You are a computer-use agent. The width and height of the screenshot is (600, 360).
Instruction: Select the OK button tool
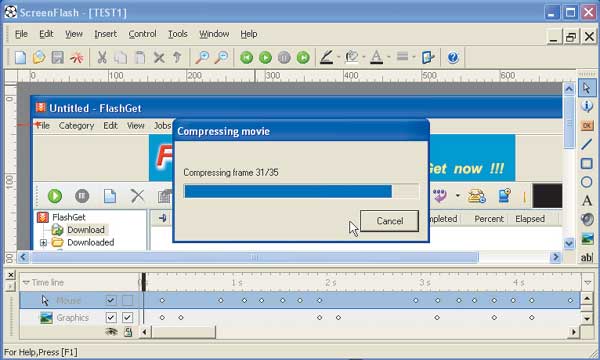pyautogui.click(x=587, y=125)
